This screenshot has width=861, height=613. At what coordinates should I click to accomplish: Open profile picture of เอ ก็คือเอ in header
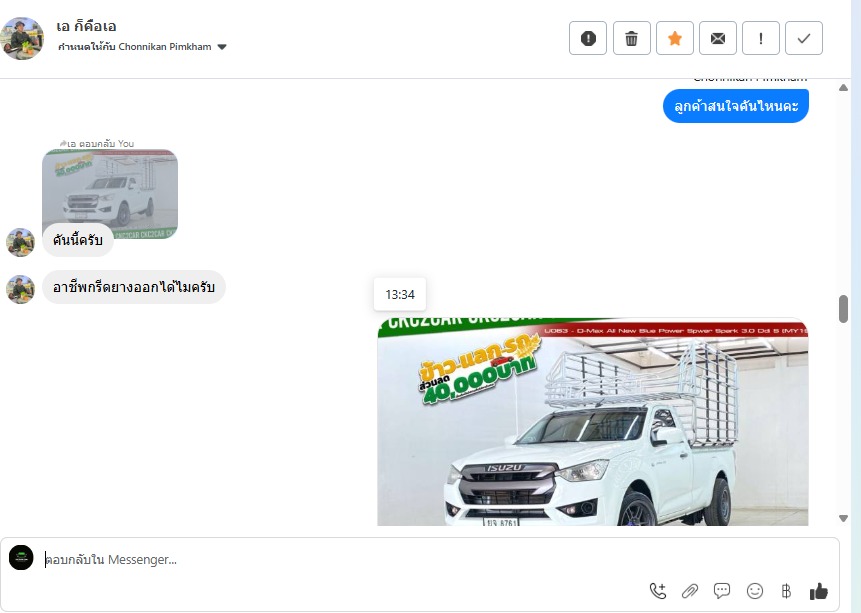(x=23, y=38)
